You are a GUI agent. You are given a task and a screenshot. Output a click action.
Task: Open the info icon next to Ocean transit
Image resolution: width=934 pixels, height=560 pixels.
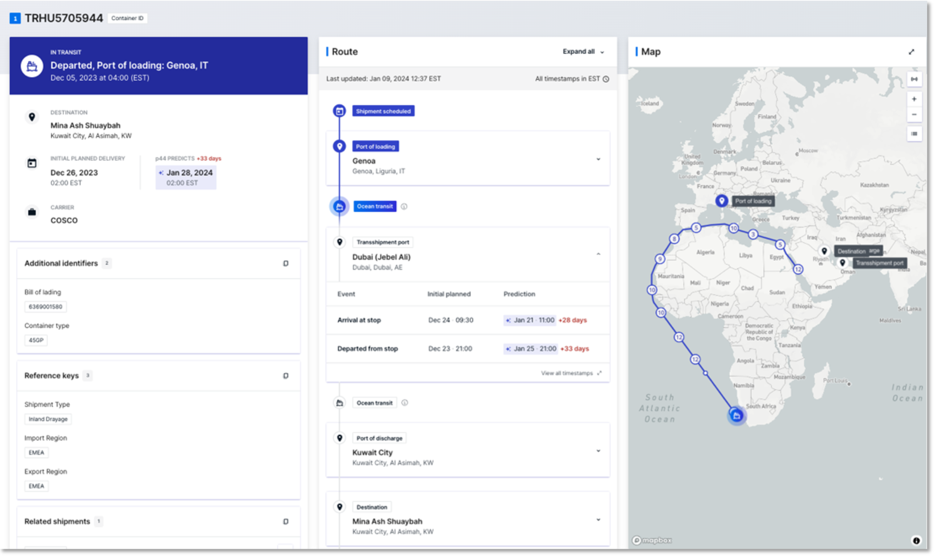point(404,207)
